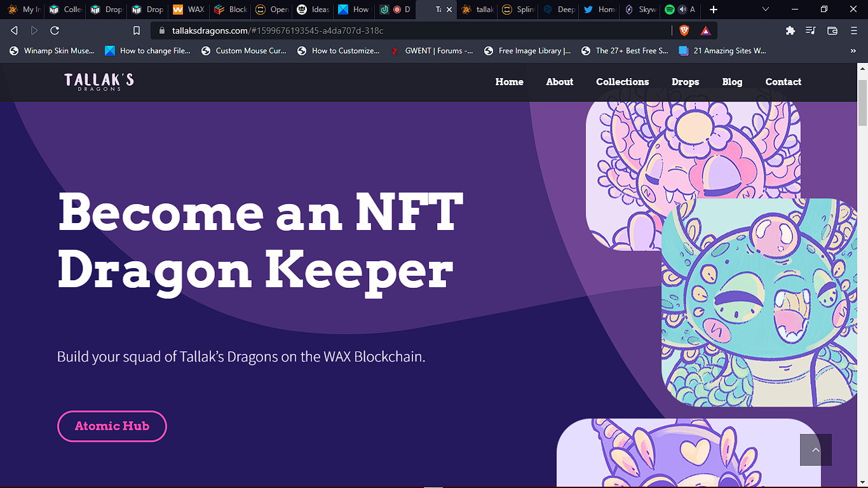Click the pink Atomic Hub button
This screenshot has height=488, width=868.
coord(112,426)
